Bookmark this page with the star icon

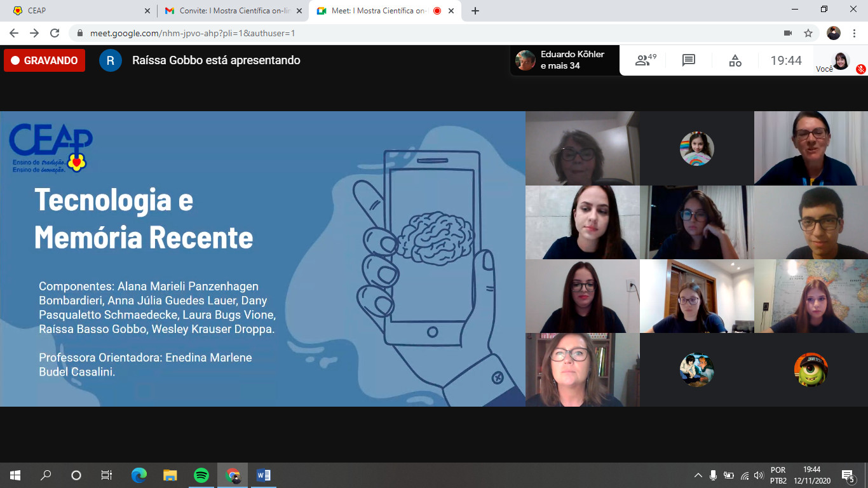click(x=808, y=33)
